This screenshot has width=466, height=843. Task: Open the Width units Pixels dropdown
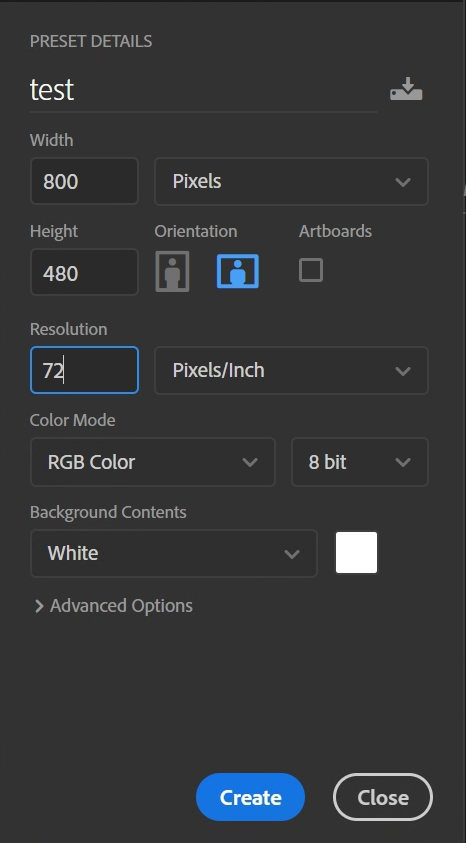[291, 181]
